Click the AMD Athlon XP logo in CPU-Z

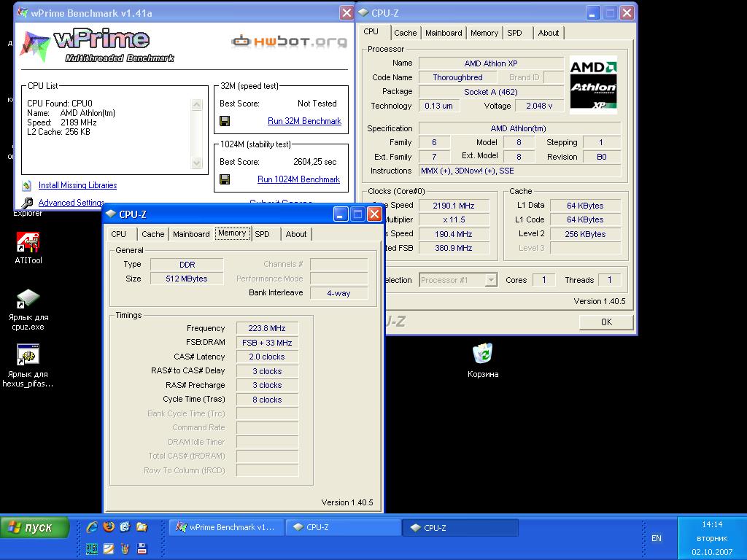coord(594,85)
